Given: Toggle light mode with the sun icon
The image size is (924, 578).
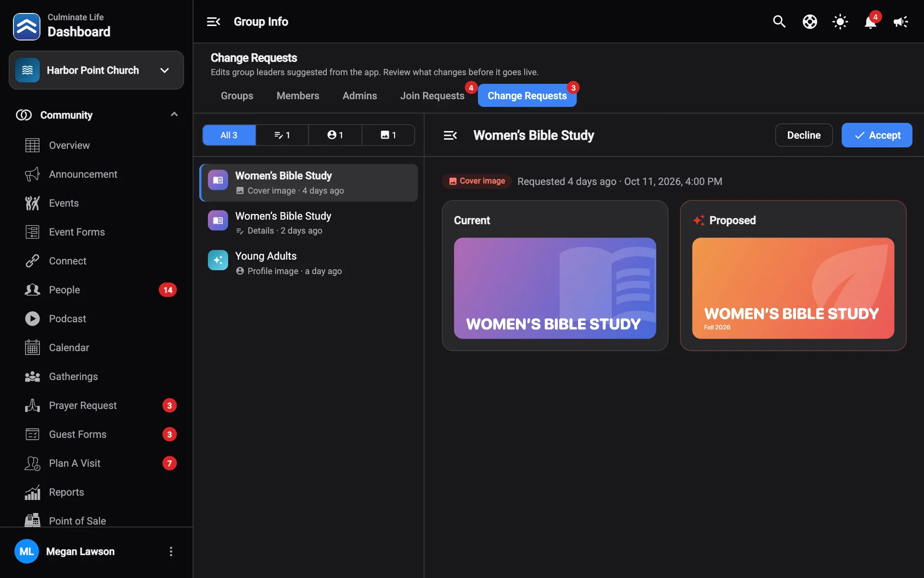Looking at the screenshot, I should click(840, 22).
